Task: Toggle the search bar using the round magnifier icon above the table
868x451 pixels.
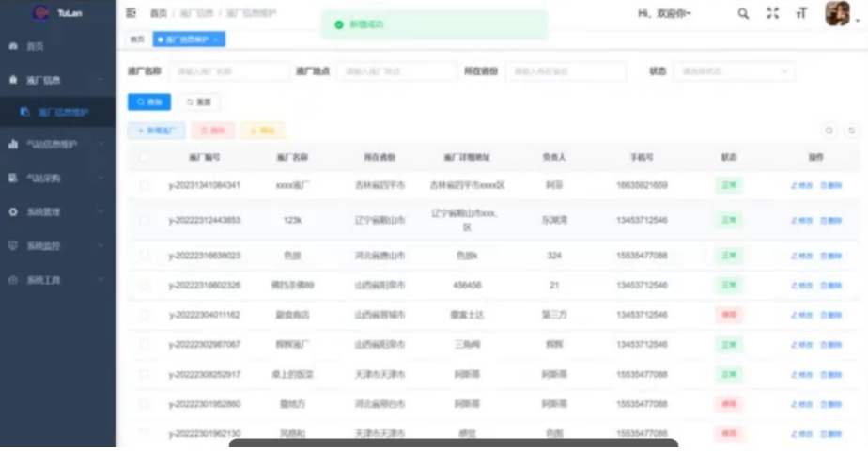Action: click(829, 131)
